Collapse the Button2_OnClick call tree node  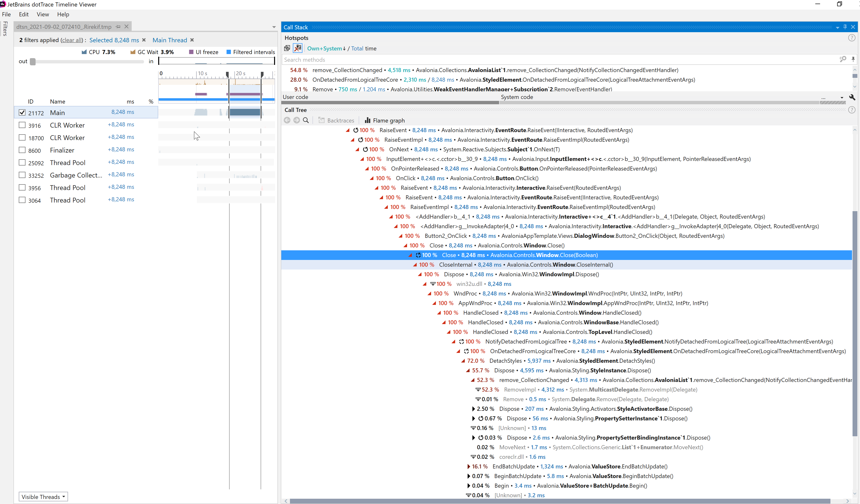pyautogui.click(x=401, y=236)
